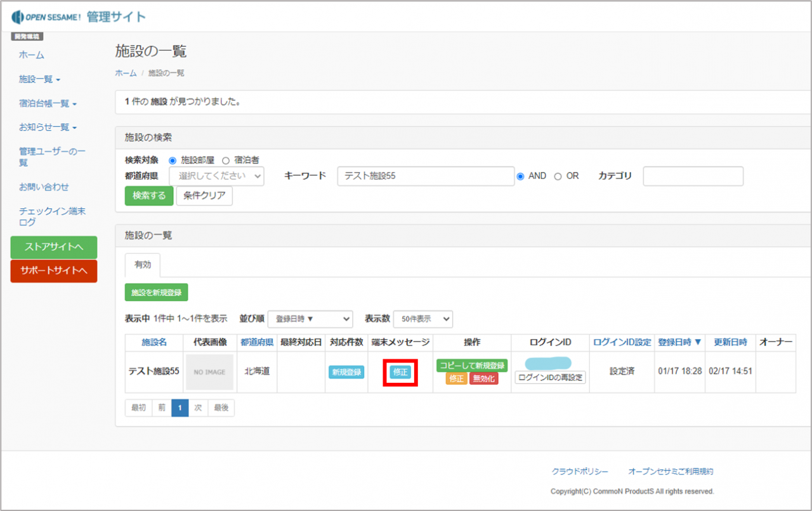
Task: Go to 最初 pagination page
Action: (x=138, y=408)
